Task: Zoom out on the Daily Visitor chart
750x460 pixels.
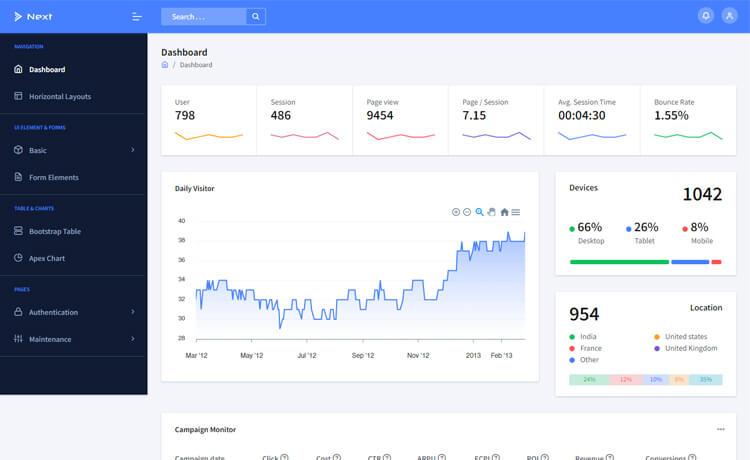Action: [x=467, y=212]
